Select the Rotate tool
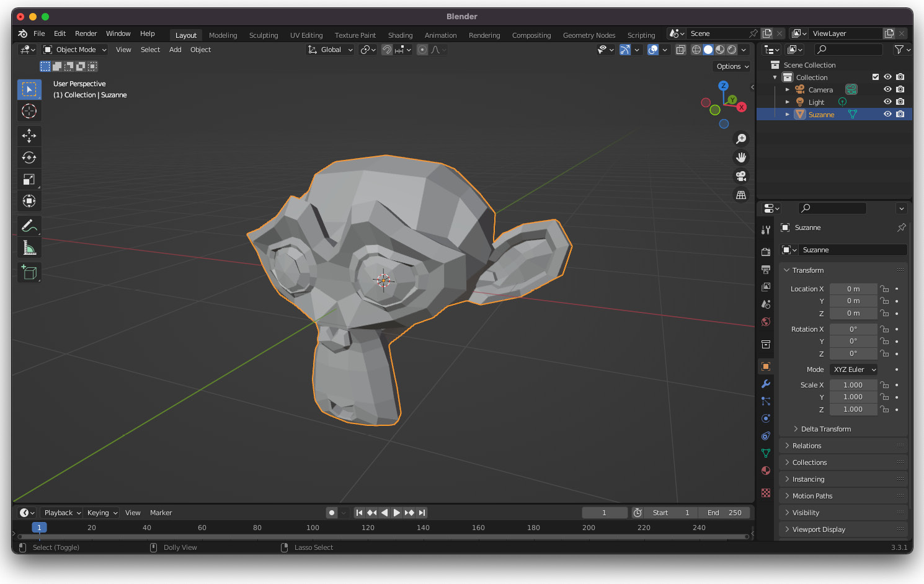 point(29,157)
